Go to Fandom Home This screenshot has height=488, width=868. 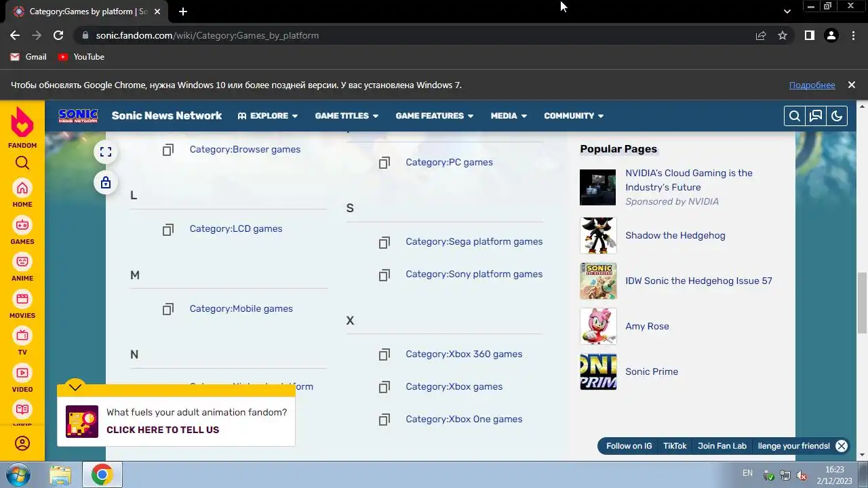point(22,193)
